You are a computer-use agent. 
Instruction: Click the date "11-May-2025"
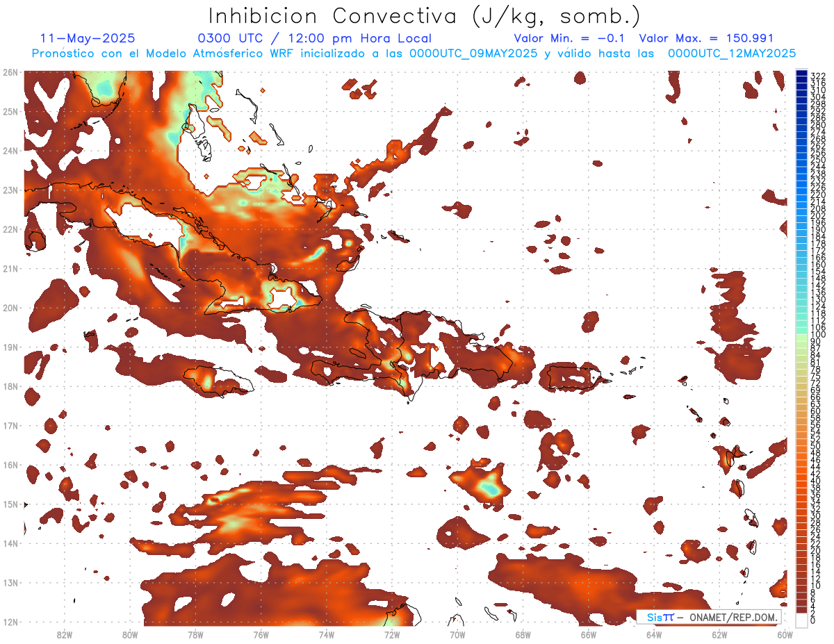coord(88,39)
